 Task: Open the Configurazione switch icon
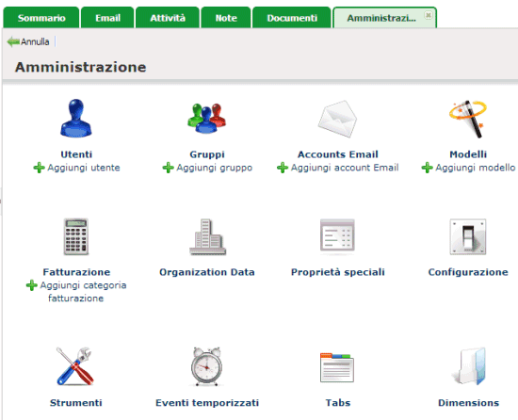click(468, 236)
